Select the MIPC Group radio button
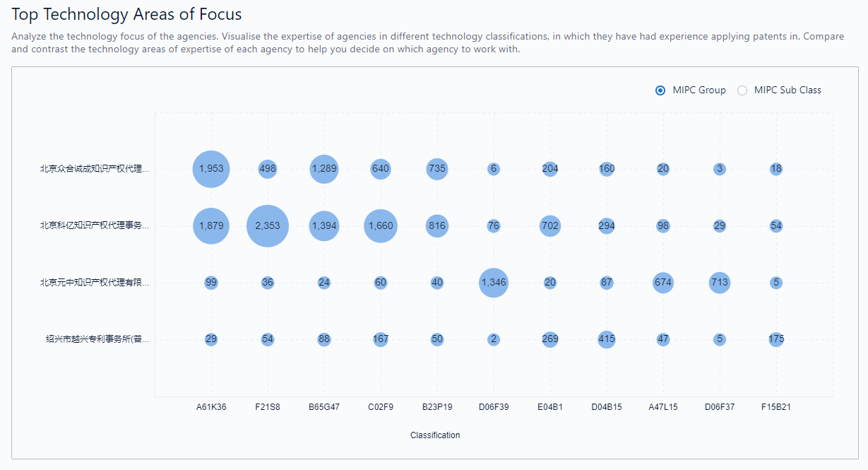 pyautogui.click(x=660, y=90)
